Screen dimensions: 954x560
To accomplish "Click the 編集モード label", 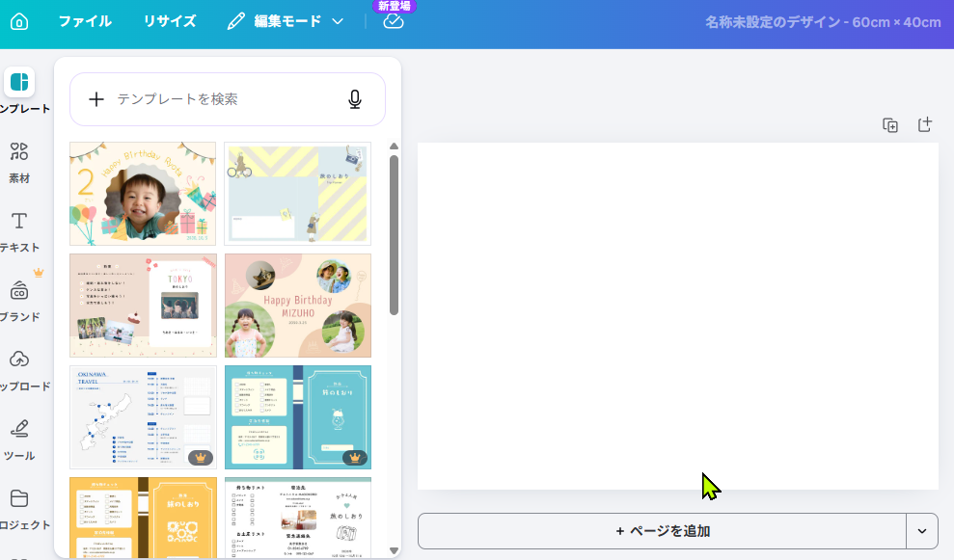I will pyautogui.click(x=287, y=21).
